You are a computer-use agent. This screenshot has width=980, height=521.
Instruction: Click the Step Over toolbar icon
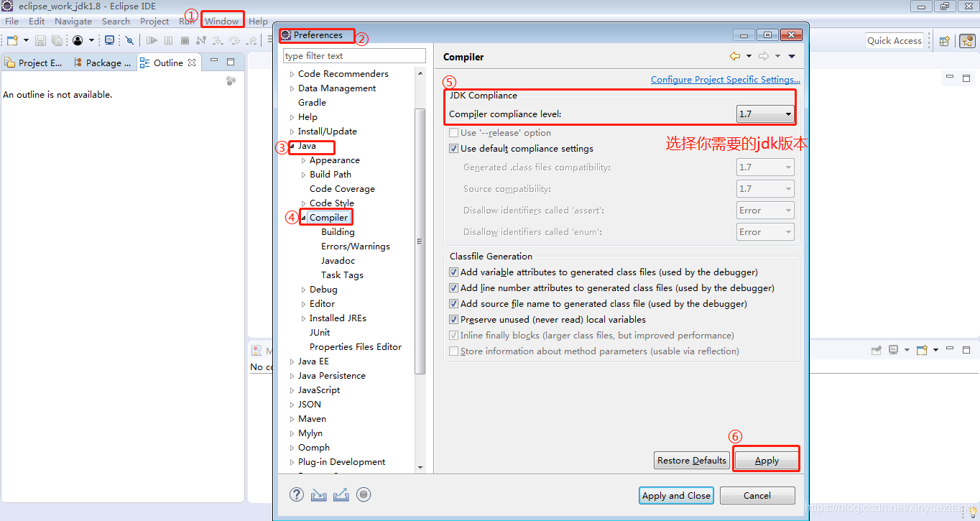tap(234, 41)
